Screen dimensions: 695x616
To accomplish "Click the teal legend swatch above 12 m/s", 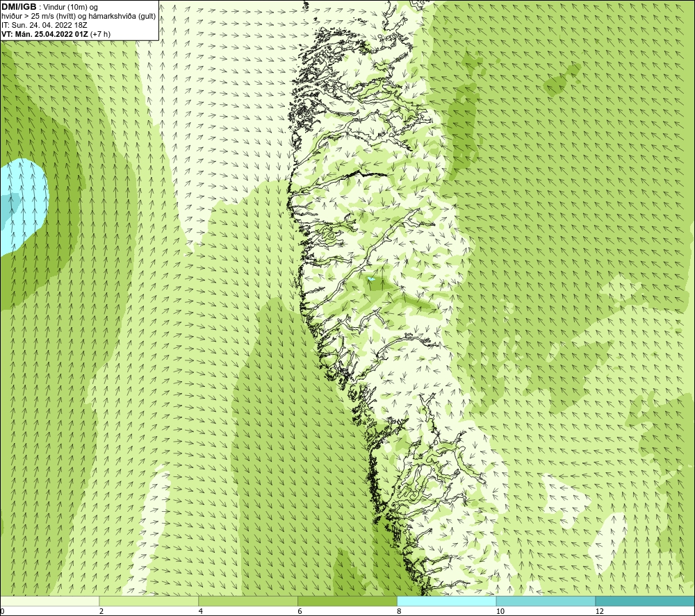I will pyautogui.click(x=646, y=601).
